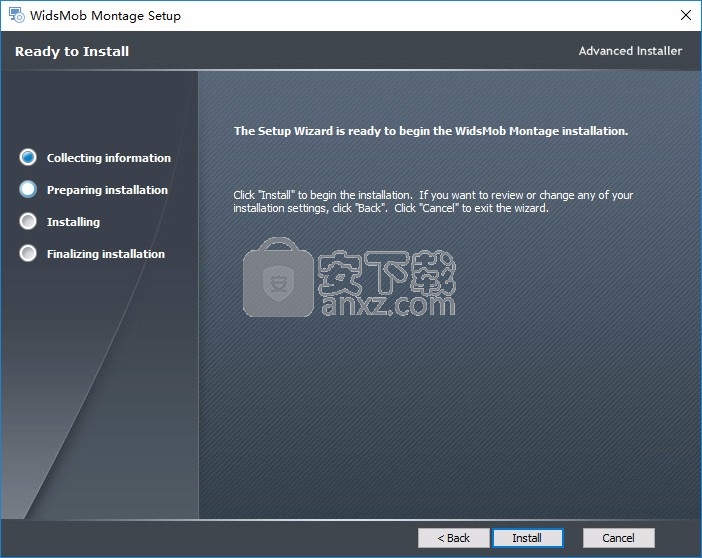Select the Finalizing installation step indicator
702x558 pixels.
point(28,253)
